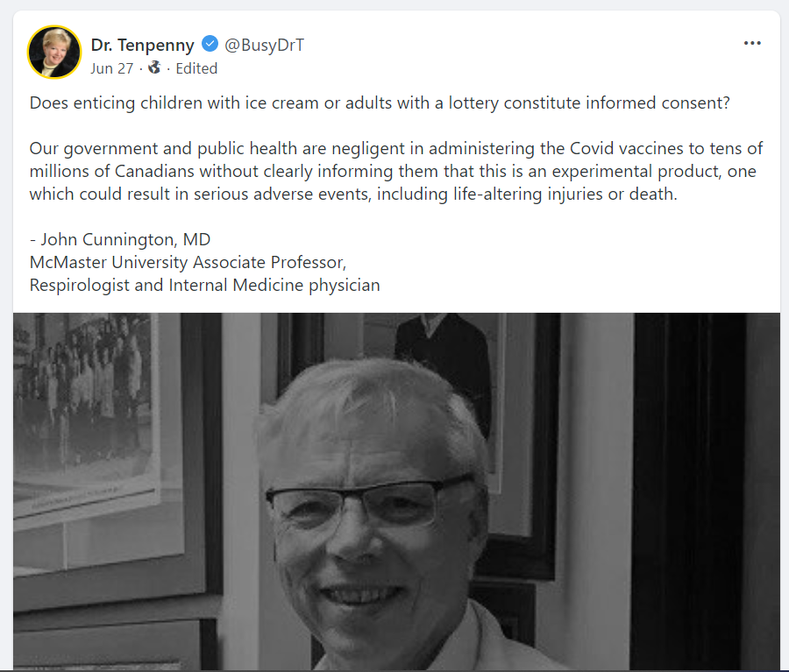Click the blue verified badge
The width and height of the screenshot is (789, 672).
pyautogui.click(x=210, y=45)
